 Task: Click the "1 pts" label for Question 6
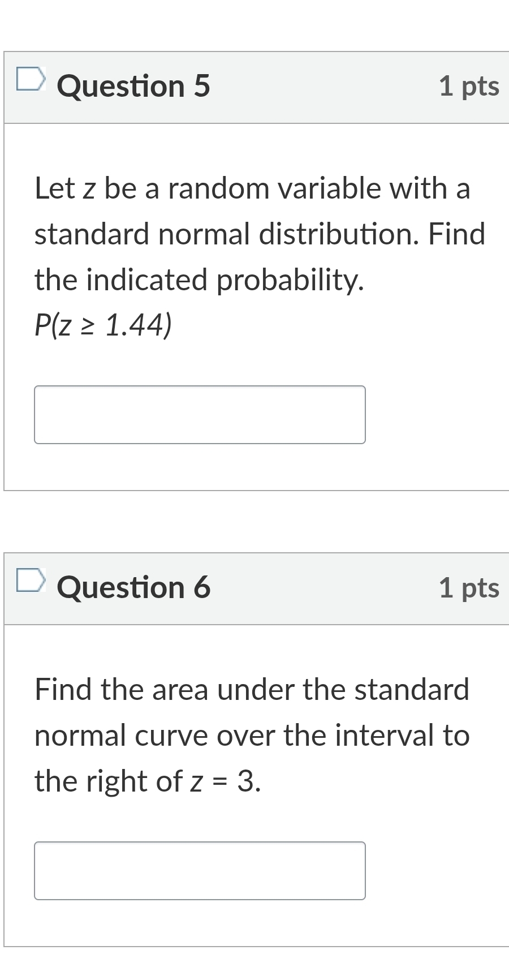[x=469, y=588]
